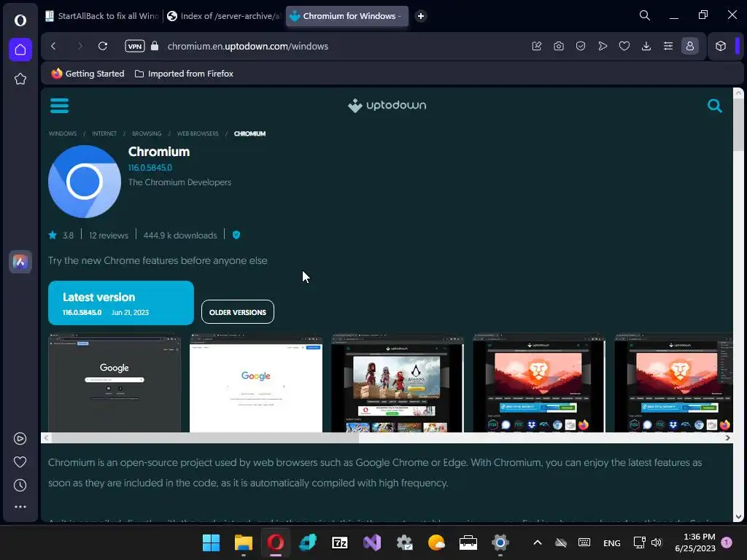This screenshot has width=747, height=560.
Task: Open the extensions cube icon
Action: coord(721,46)
